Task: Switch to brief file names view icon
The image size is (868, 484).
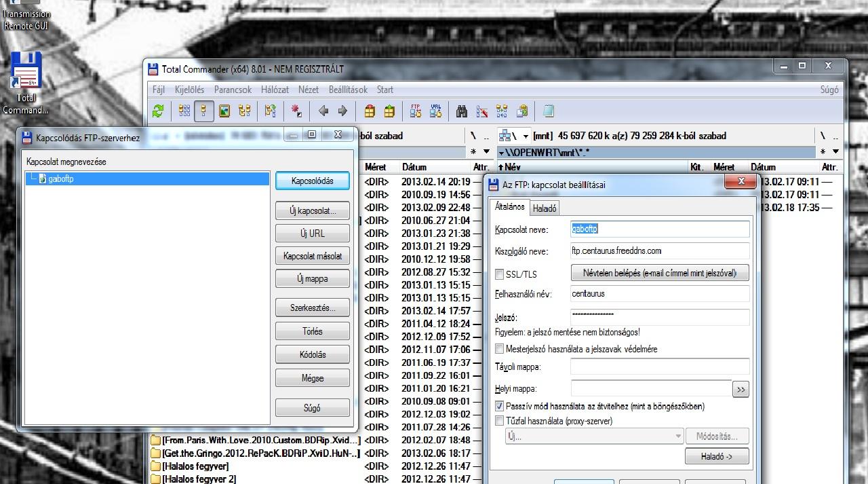Action: (x=184, y=111)
